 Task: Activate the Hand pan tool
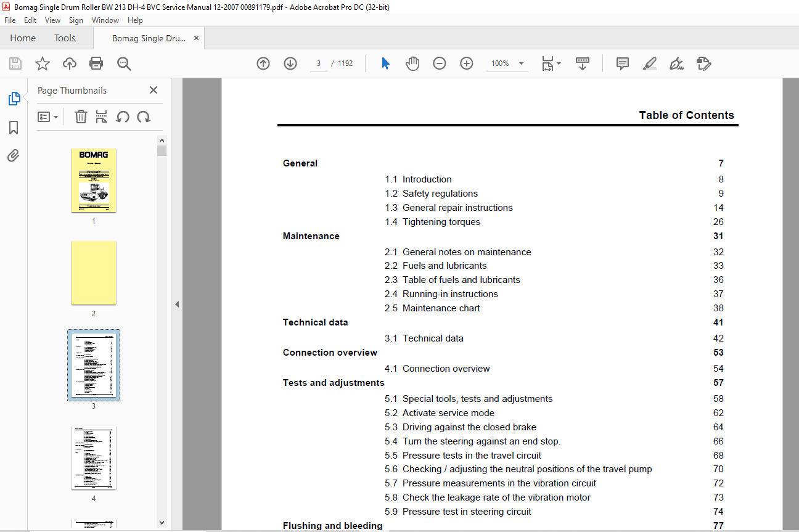tap(412, 63)
